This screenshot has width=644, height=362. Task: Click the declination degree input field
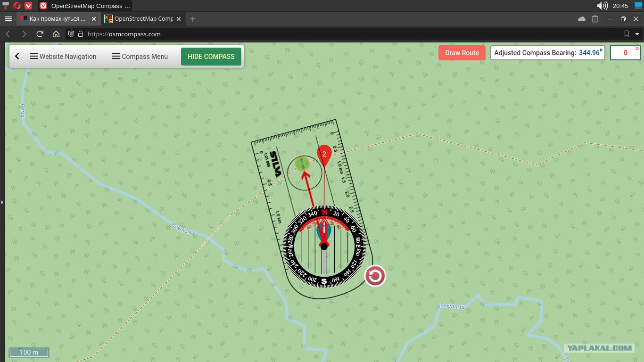click(626, 53)
